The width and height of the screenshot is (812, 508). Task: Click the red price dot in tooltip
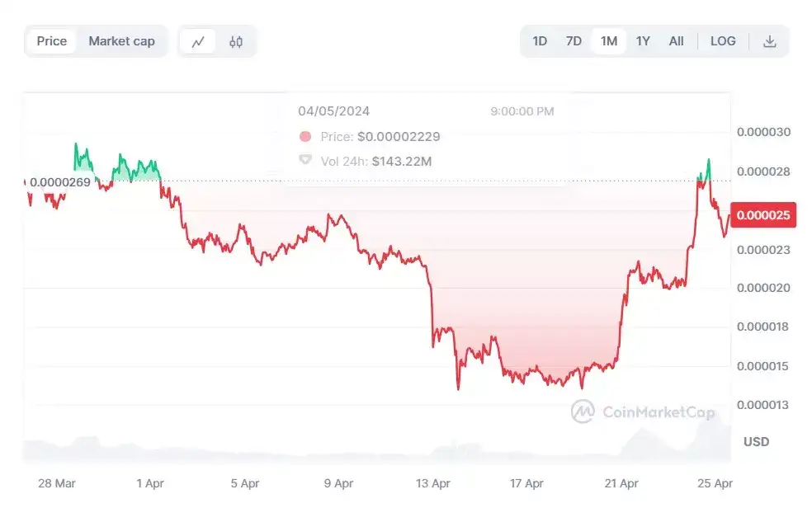305,137
